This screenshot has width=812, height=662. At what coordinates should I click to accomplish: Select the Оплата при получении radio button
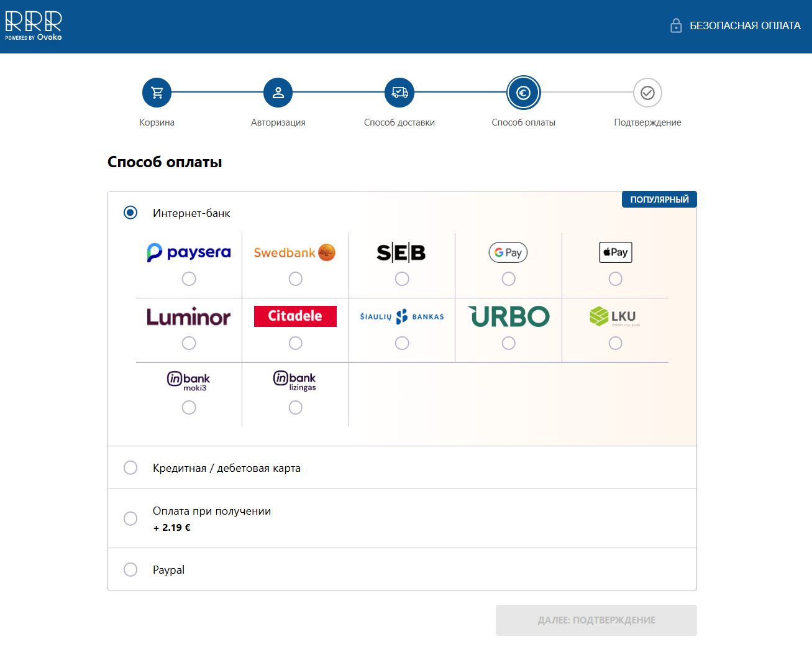[x=130, y=518]
